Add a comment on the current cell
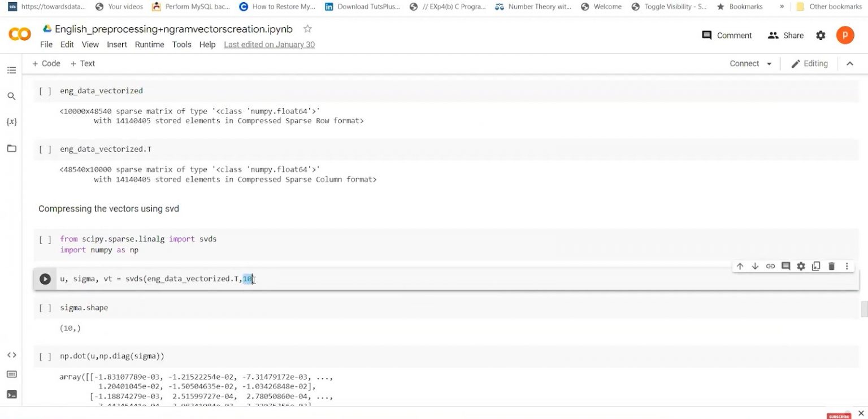Image resolution: width=868 pixels, height=419 pixels. 785,266
